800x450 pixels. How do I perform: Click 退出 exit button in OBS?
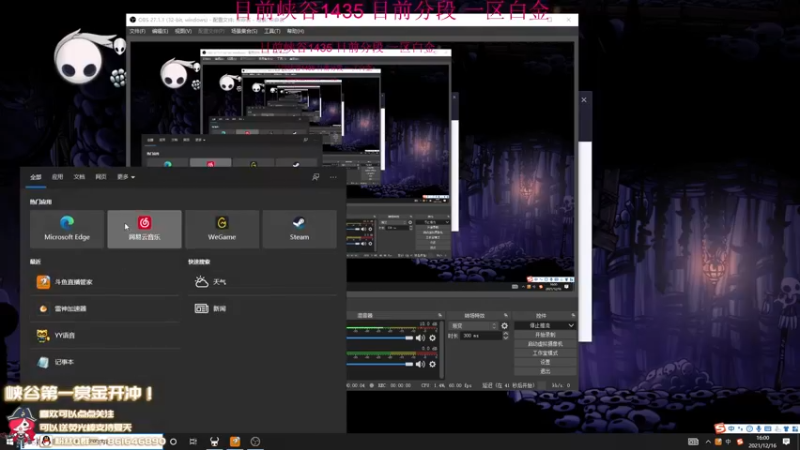pyautogui.click(x=545, y=371)
